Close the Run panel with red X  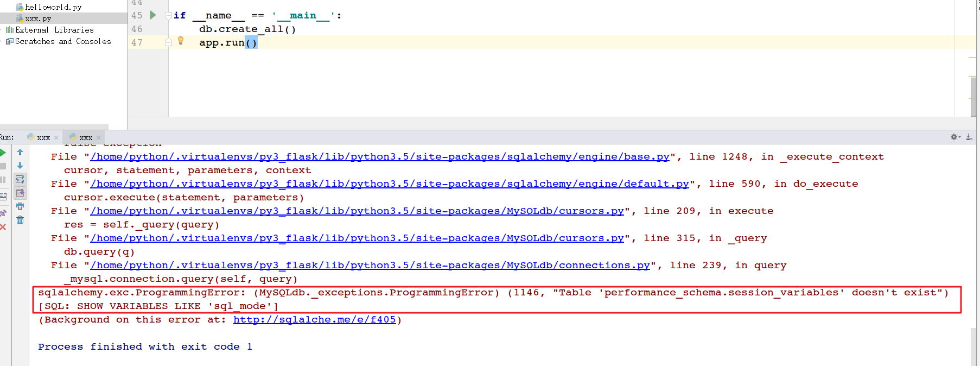point(3,227)
